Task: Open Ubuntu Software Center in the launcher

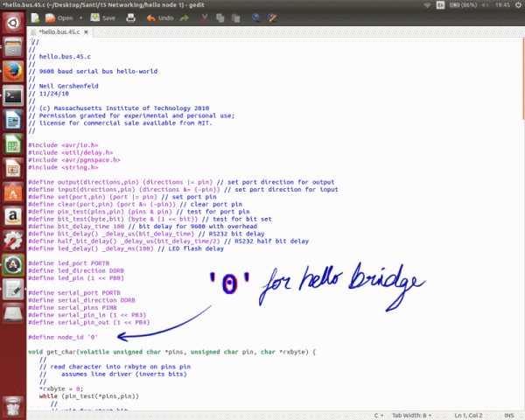Action: click(x=13, y=192)
